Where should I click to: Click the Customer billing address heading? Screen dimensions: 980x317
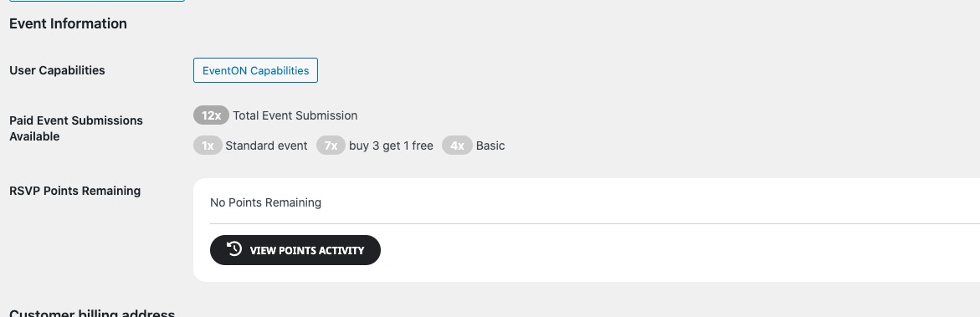coord(92,314)
